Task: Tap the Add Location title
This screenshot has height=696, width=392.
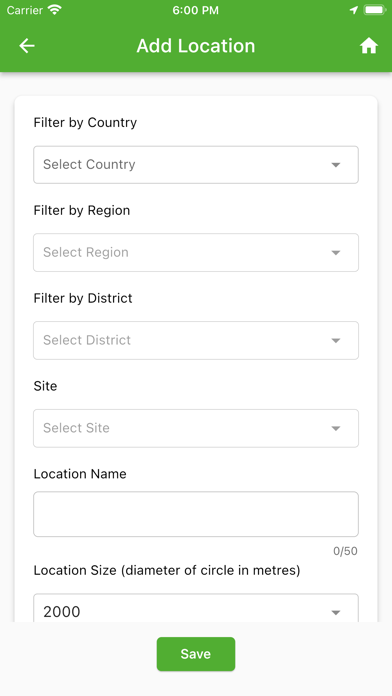Action: click(x=196, y=46)
